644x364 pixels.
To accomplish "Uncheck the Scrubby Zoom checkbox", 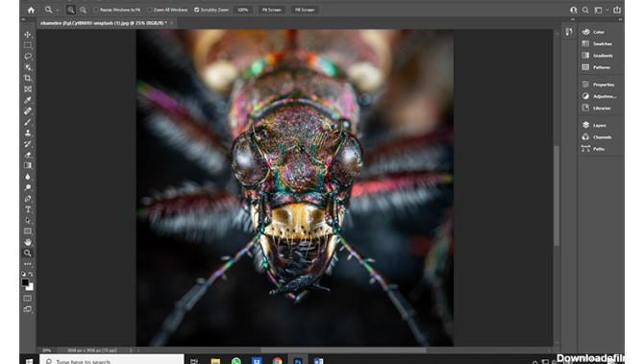I will point(197,10).
